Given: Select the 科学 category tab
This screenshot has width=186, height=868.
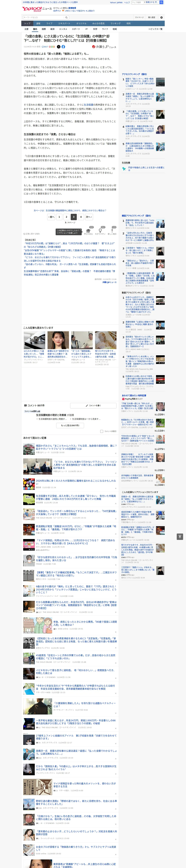Looking at the screenshot, I should pos(95,29).
